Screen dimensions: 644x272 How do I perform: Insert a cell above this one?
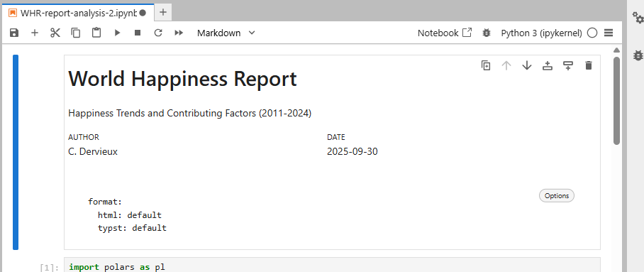tap(548, 65)
